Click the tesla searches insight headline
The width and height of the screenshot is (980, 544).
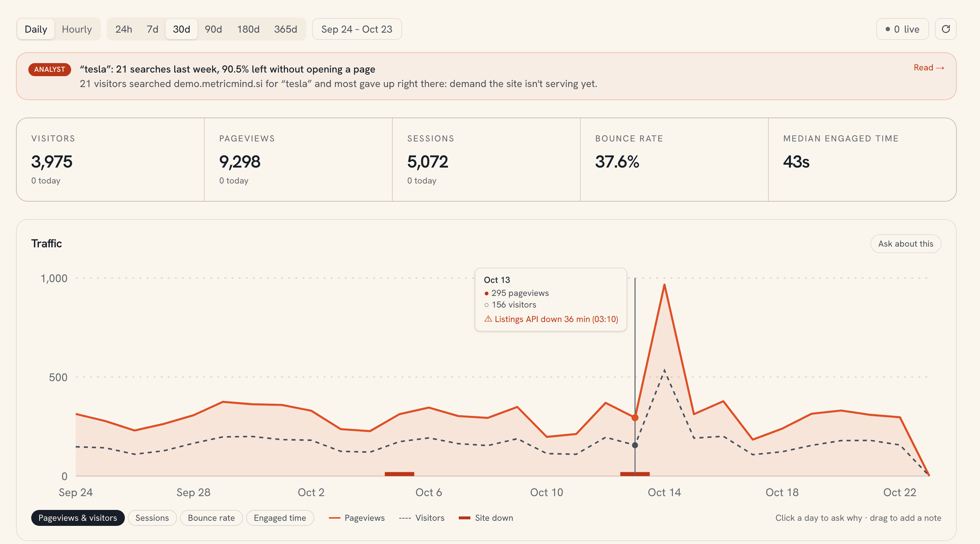(228, 69)
